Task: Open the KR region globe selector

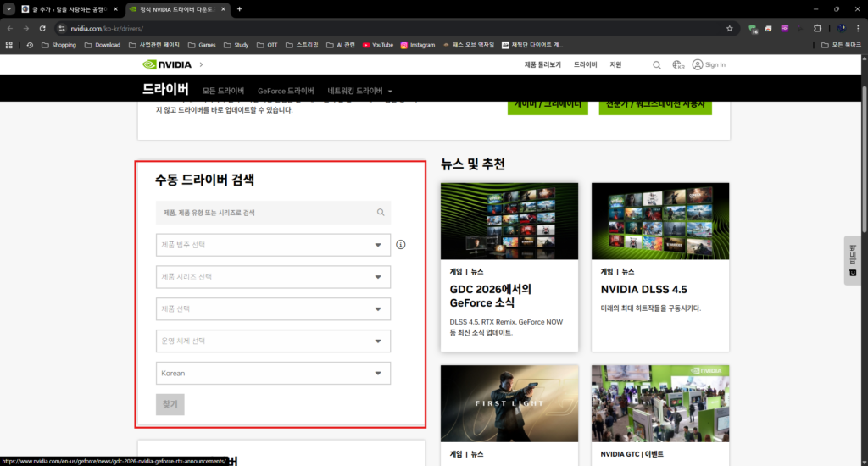Action: (678, 64)
